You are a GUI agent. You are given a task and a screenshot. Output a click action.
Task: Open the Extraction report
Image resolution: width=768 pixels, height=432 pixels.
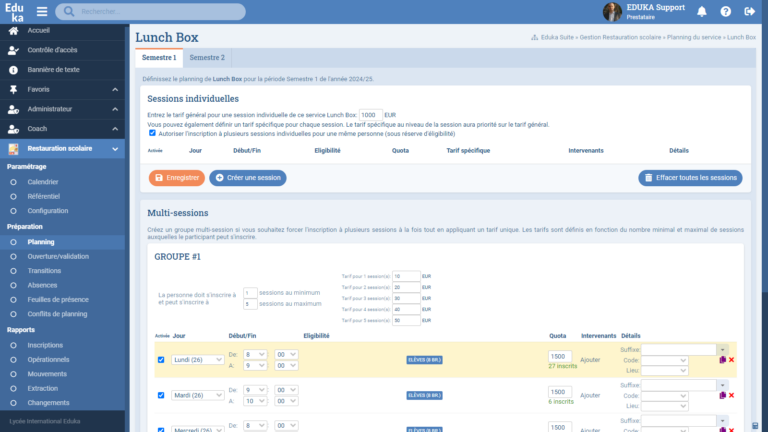43,388
